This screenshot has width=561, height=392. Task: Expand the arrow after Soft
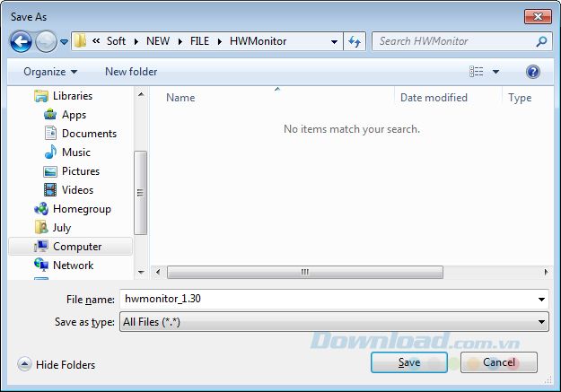coord(136,41)
